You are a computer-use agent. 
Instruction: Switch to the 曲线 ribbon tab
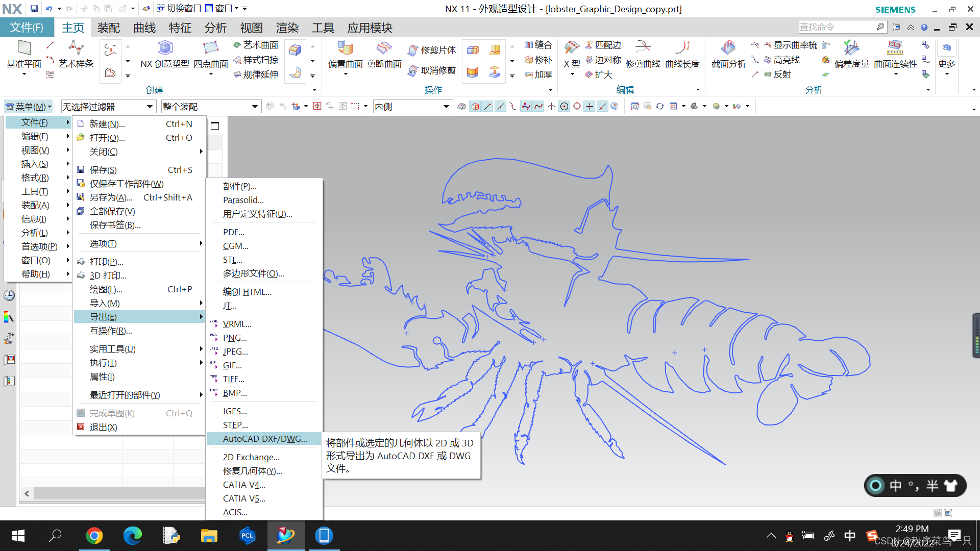point(144,28)
